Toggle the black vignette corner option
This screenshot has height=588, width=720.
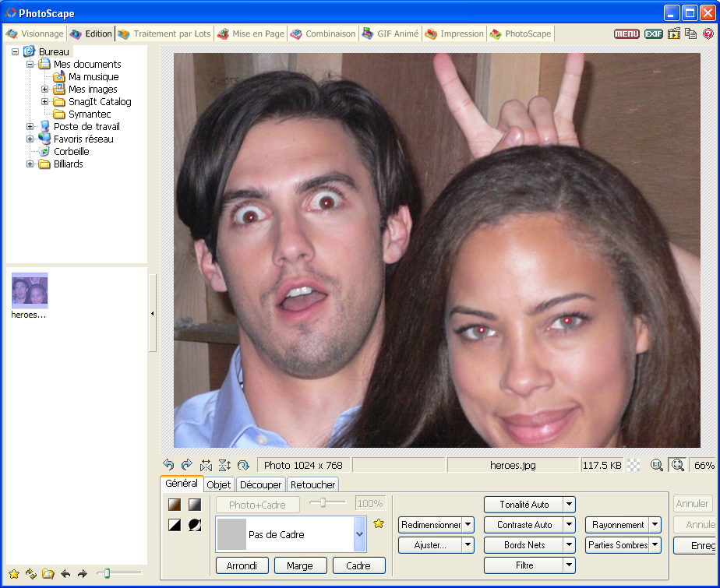tap(195, 525)
